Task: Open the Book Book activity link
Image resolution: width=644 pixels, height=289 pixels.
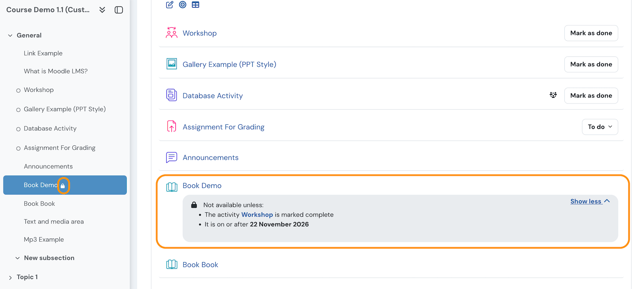Action: pyautogui.click(x=200, y=265)
